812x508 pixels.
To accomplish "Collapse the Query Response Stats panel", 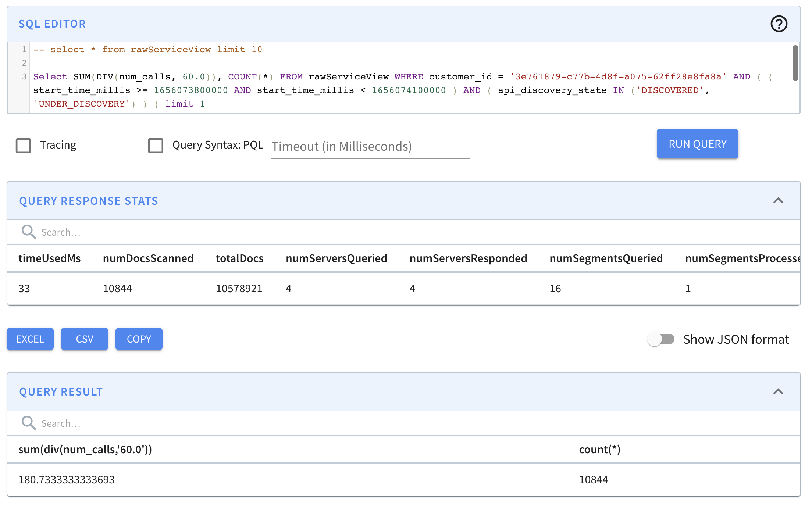I will click(778, 201).
